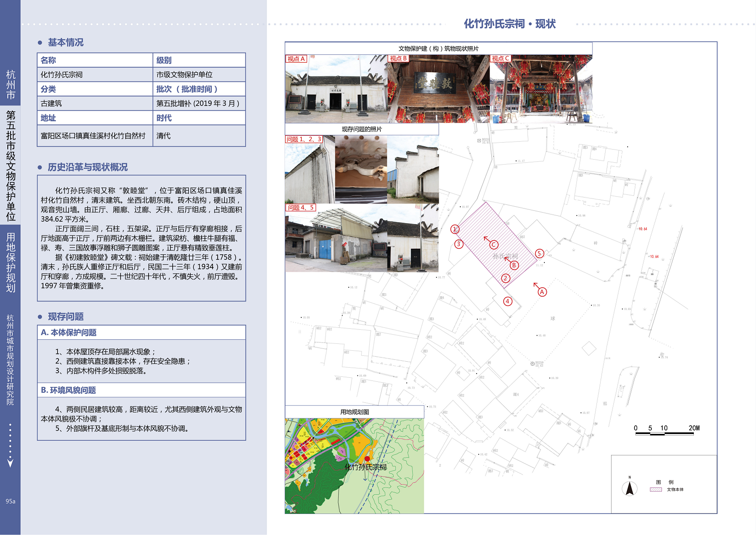Click viewpoint marker A on the site map
Image resolution: width=756 pixels, height=535 pixels.
(542, 292)
